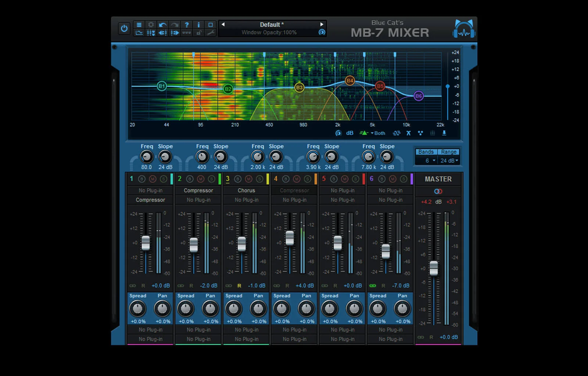Mute band 3 with its M button
This screenshot has height=376, width=588.
249,180
